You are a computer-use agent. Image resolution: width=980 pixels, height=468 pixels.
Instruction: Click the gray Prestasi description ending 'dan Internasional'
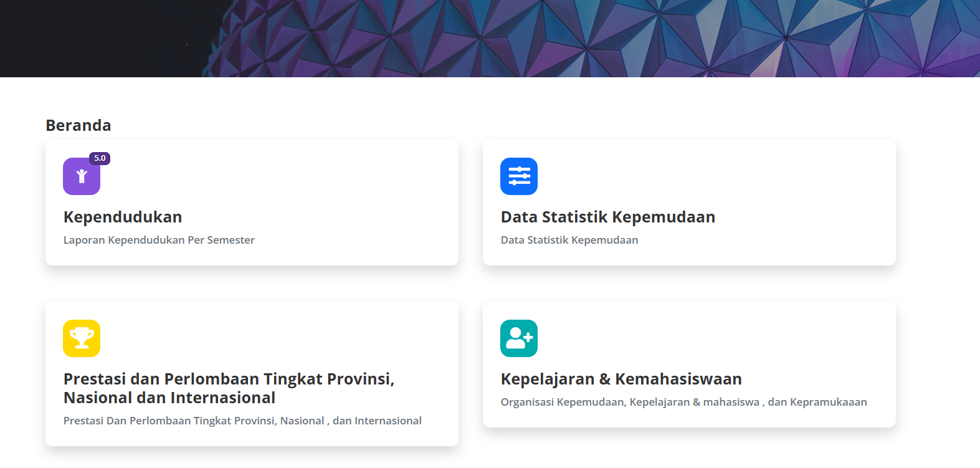[242, 421]
